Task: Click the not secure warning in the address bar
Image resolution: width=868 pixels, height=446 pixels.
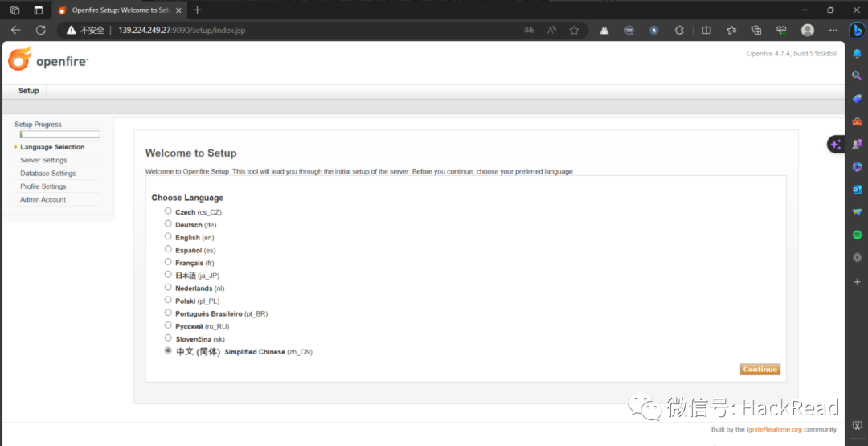Action: [86, 30]
